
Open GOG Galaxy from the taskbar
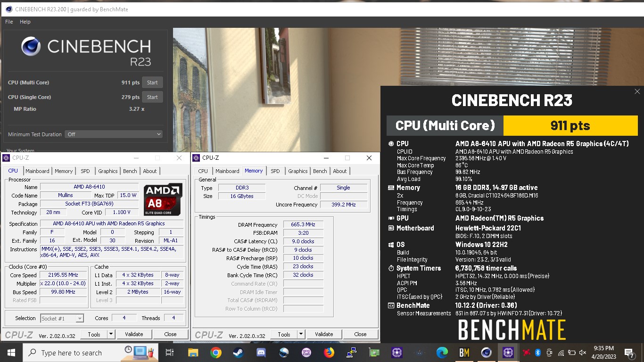point(306,353)
